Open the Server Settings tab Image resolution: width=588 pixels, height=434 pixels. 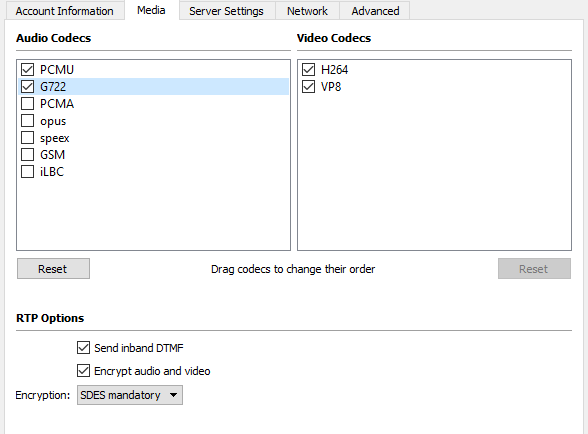pos(226,11)
